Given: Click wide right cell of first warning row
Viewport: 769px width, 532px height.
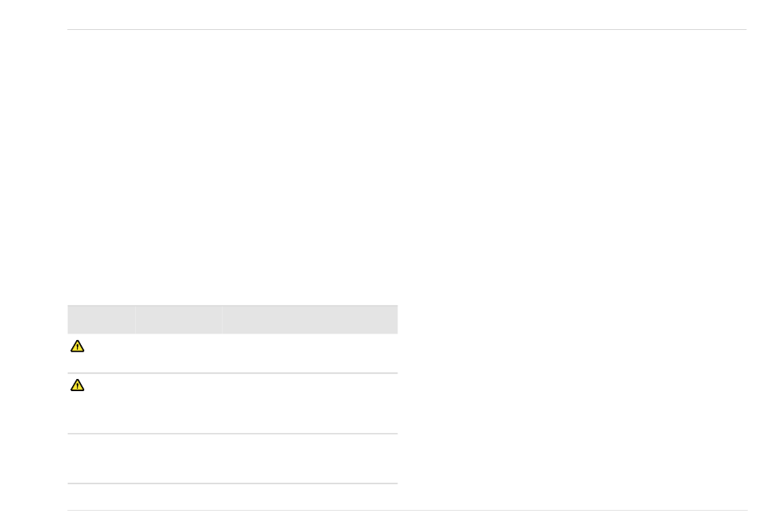Looking at the screenshot, I should click(x=309, y=353).
